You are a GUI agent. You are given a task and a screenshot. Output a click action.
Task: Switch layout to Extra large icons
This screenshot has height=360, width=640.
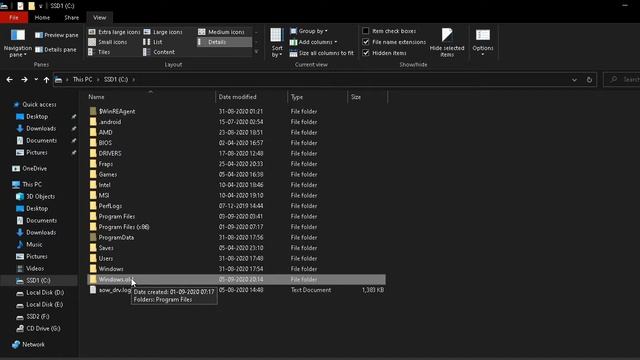point(114,32)
